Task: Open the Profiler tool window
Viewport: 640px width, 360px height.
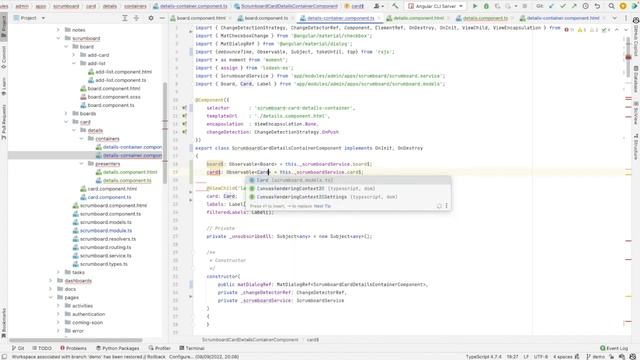Action: tap(160, 348)
